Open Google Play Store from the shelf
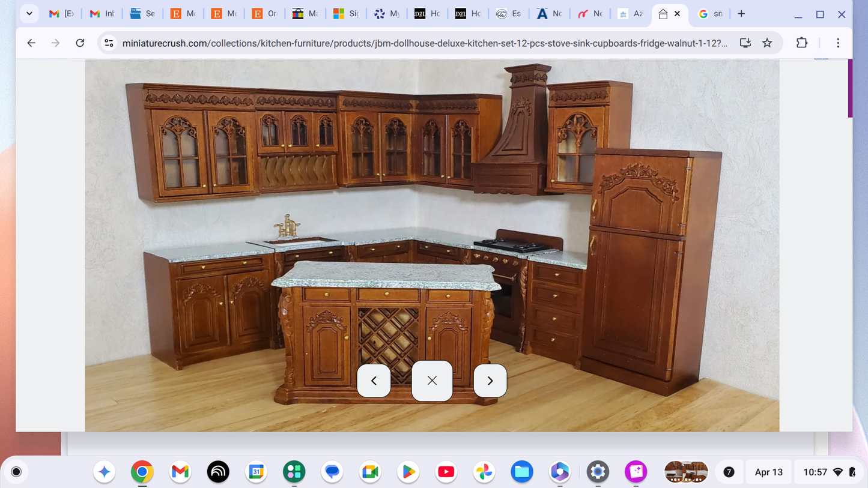This screenshot has height=488, width=868. pos(408,472)
